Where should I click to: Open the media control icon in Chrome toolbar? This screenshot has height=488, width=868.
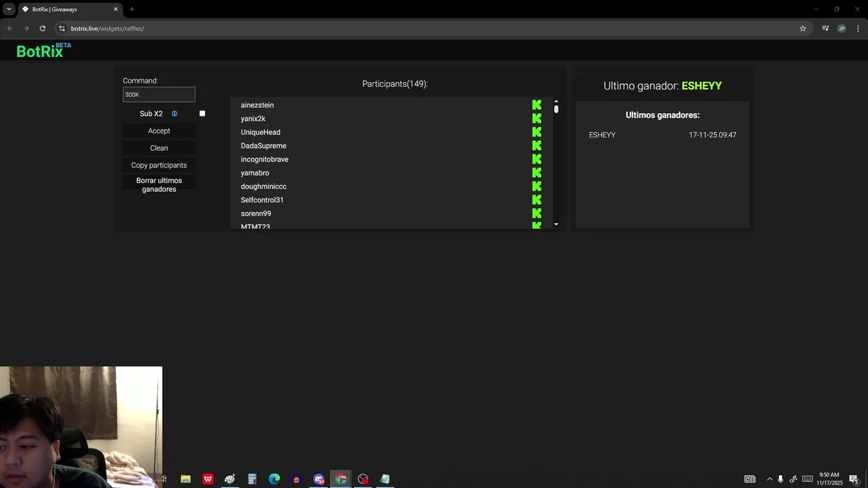pyautogui.click(x=825, y=28)
